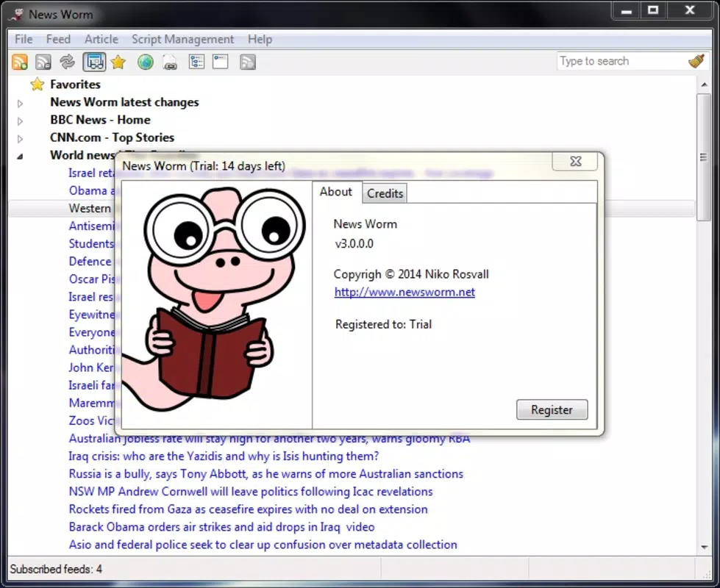Click the copy link chain icon

tap(171, 62)
